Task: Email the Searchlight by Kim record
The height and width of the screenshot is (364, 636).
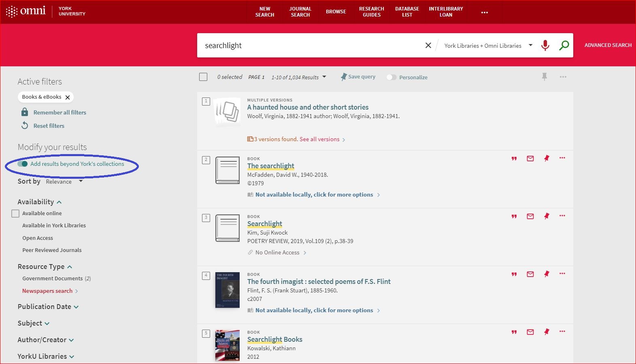Action: pyautogui.click(x=530, y=216)
